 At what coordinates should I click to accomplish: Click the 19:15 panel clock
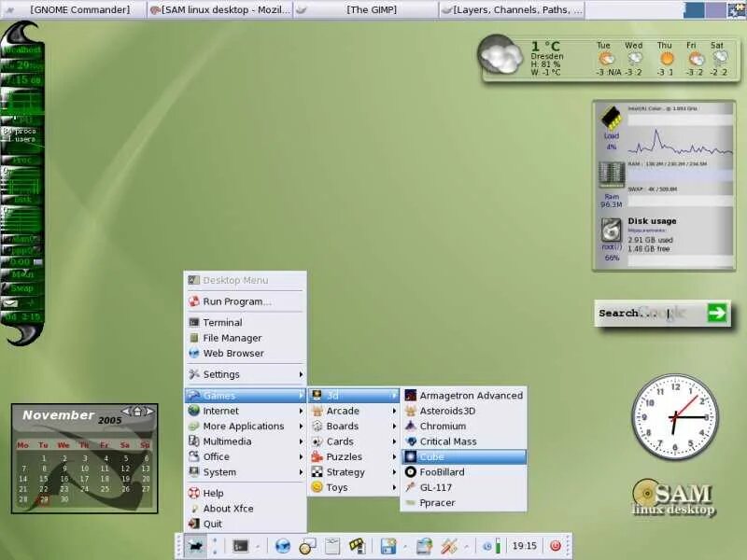(524, 546)
